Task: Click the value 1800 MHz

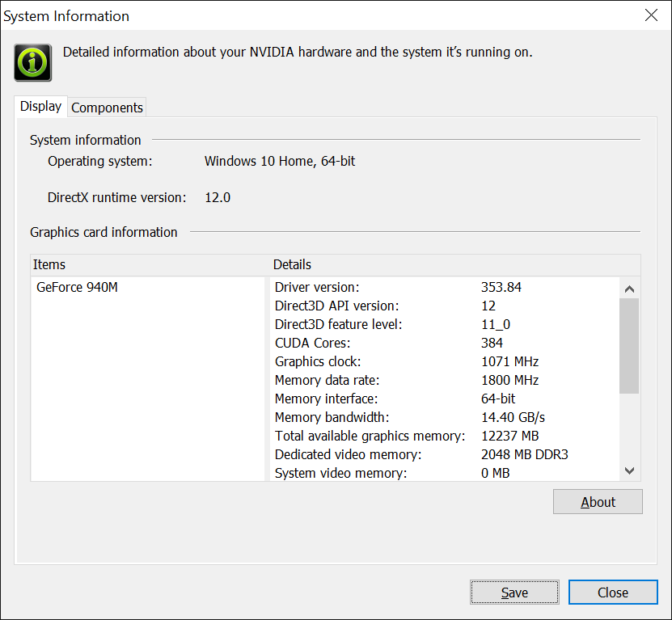Action: click(509, 380)
